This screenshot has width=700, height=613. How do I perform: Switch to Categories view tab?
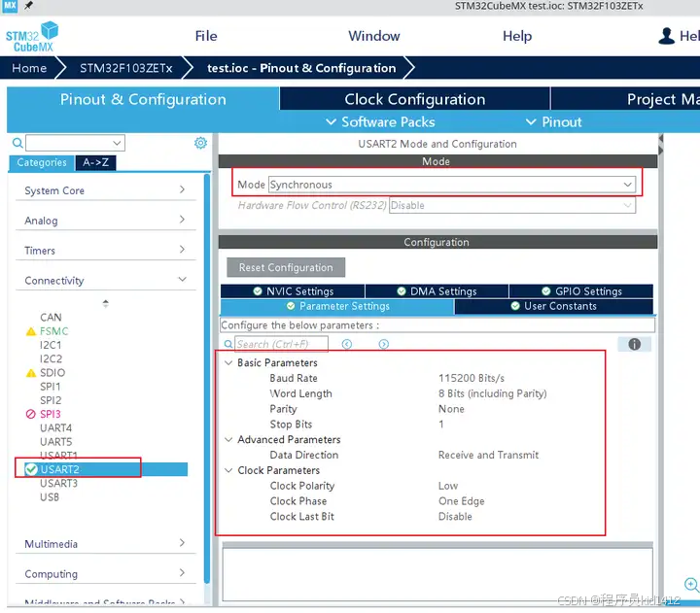[42, 162]
